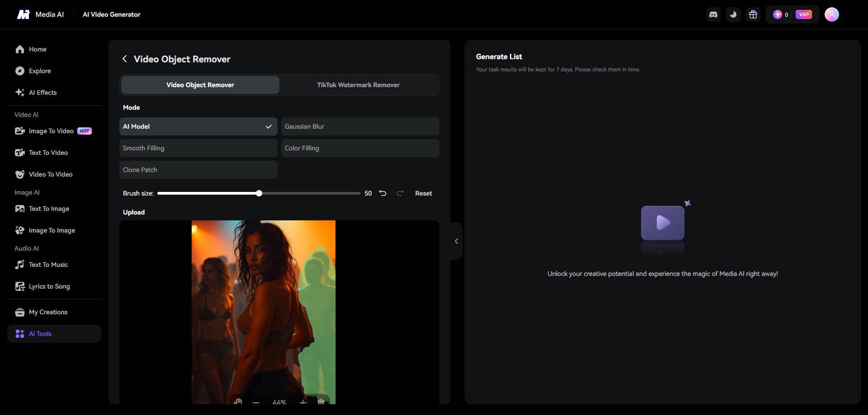The width and height of the screenshot is (868, 415).
Task: Adjust the Brush size slider
Action: (x=259, y=193)
